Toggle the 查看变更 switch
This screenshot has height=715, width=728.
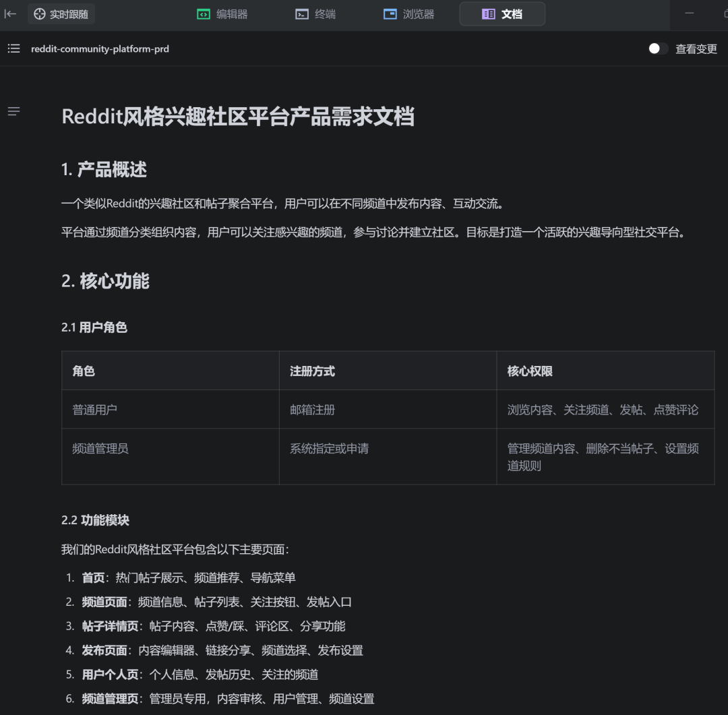point(658,49)
